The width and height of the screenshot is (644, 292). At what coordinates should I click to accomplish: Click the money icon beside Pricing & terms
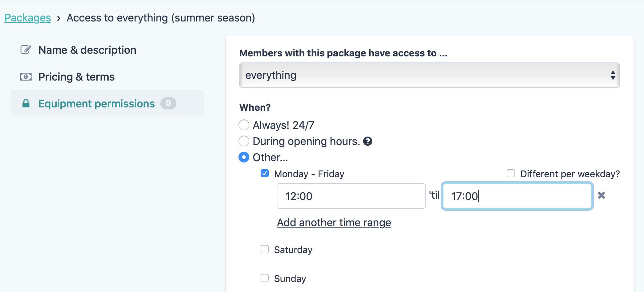(x=26, y=77)
